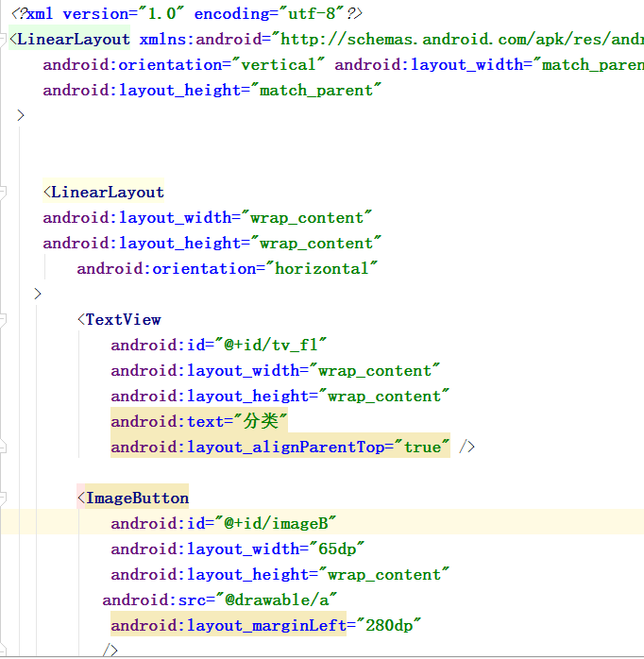Click the xmlns:android namespace URL value
644x659 pixels.
tap(459, 40)
